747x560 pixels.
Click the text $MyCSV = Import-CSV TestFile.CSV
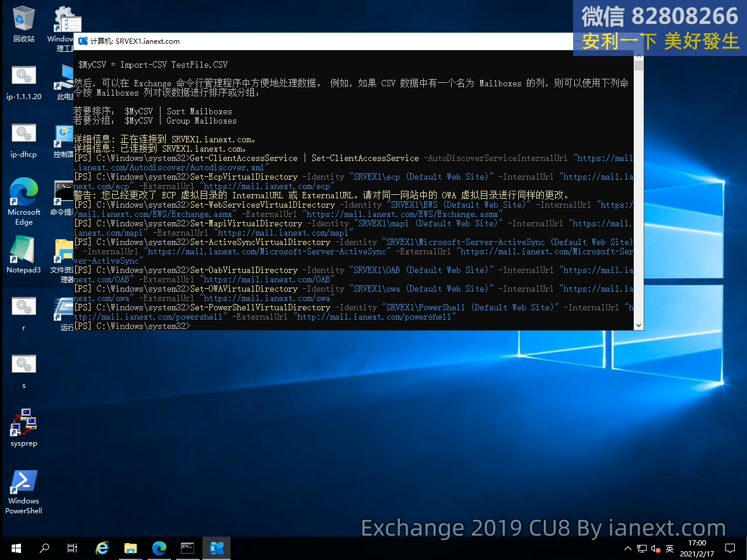(153, 65)
